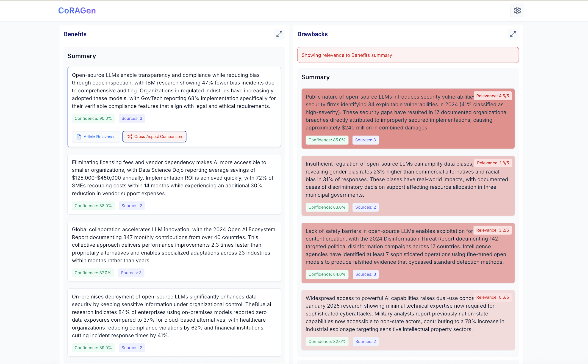
Task: Open the Article Relevance view
Action: click(x=96, y=137)
